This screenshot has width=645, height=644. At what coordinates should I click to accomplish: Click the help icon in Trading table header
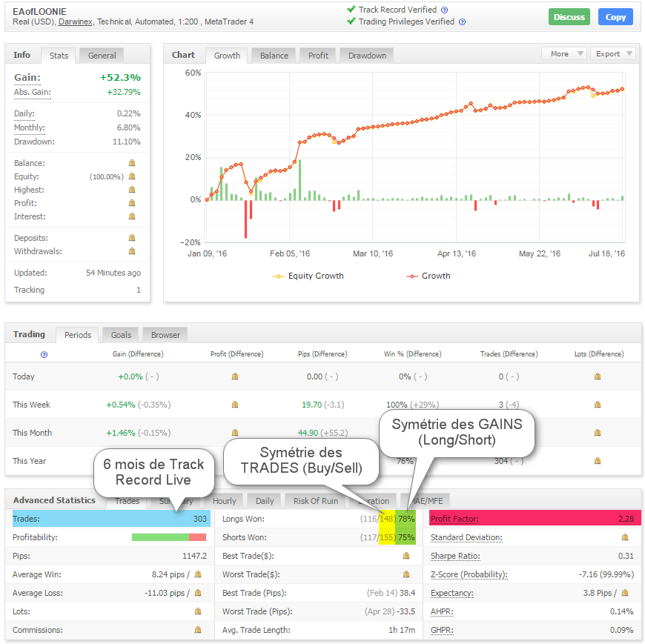coord(44,354)
